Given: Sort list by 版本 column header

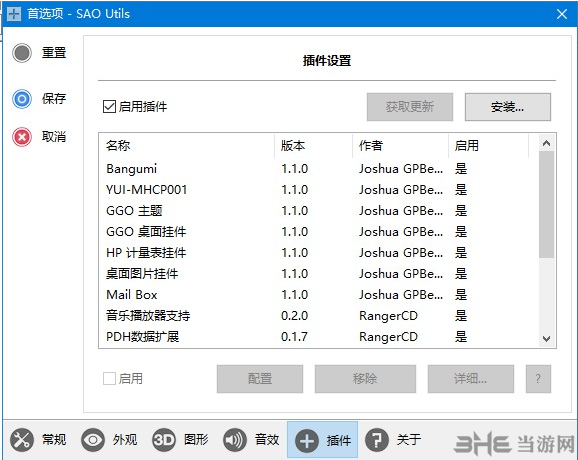Looking at the screenshot, I should (x=313, y=146).
